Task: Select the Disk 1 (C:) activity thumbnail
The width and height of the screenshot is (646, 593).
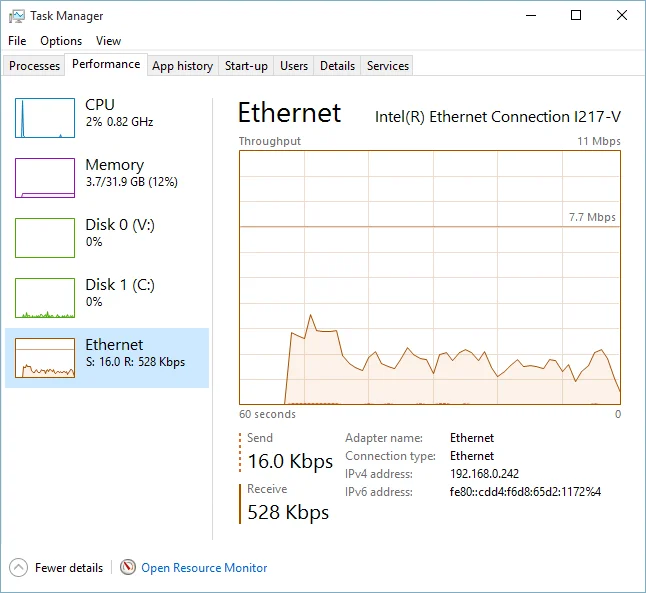Action: [x=45, y=298]
